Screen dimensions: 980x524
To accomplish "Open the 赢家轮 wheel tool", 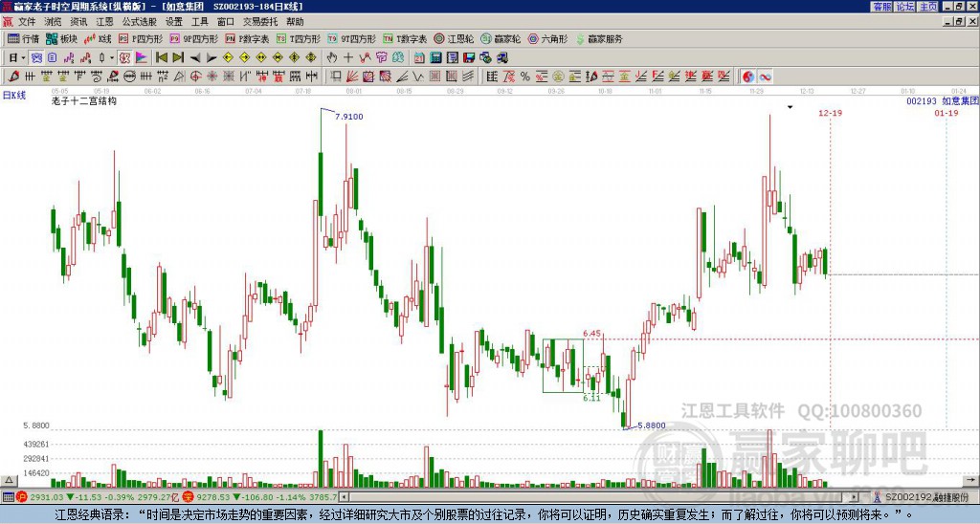I will [501, 38].
